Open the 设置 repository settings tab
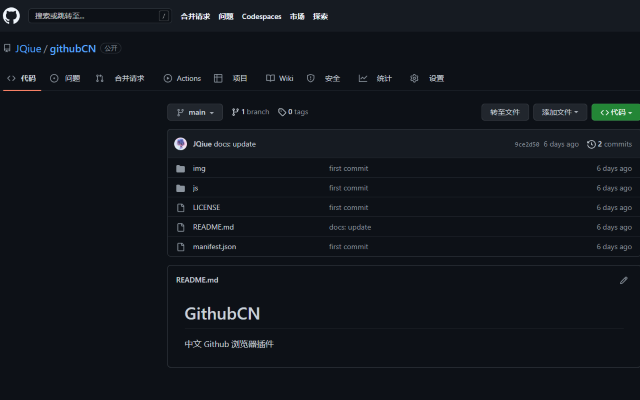640x400 pixels. pyautogui.click(x=427, y=78)
